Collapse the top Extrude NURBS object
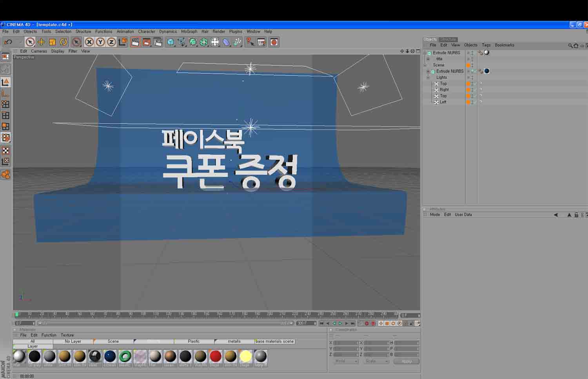The image size is (588, 379). [x=425, y=53]
